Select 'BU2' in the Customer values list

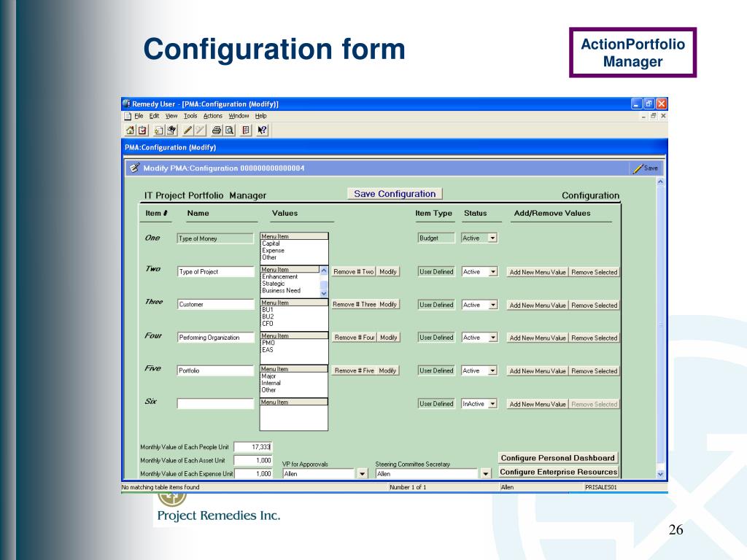268,316
